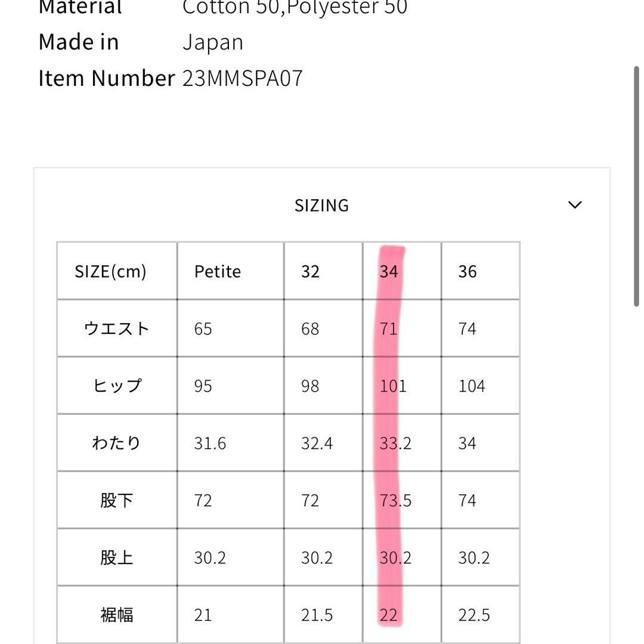Click the size 36 column header
The height and width of the screenshot is (644, 644).
(469, 271)
